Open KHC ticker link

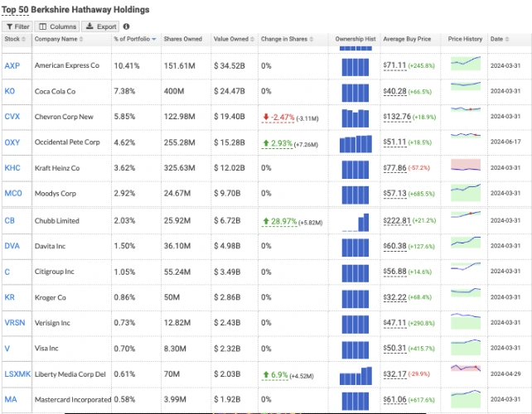12,168
